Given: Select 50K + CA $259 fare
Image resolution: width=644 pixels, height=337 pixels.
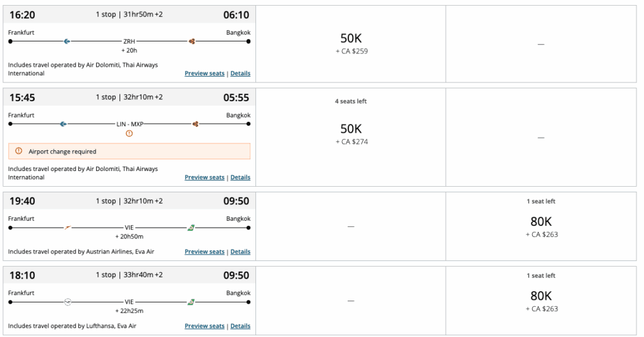Looking at the screenshot, I should tap(351, 44).
